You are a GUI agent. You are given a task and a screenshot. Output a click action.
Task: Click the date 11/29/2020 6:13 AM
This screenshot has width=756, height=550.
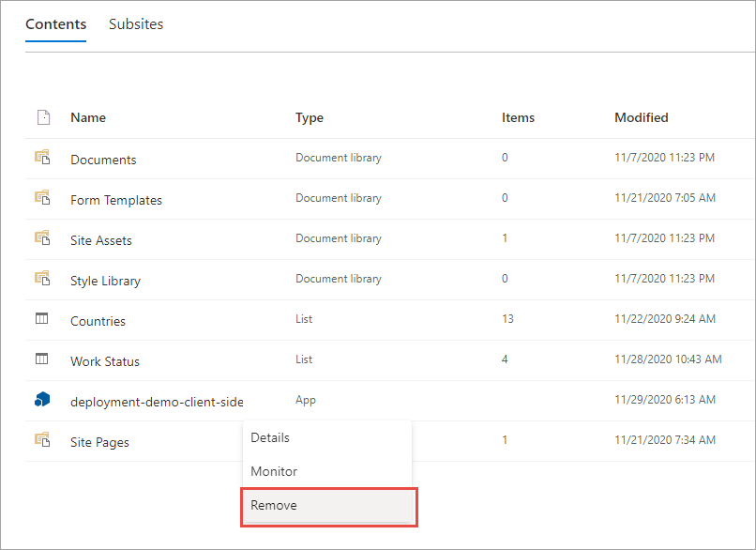pyautogui.click(x=665, y=400)
